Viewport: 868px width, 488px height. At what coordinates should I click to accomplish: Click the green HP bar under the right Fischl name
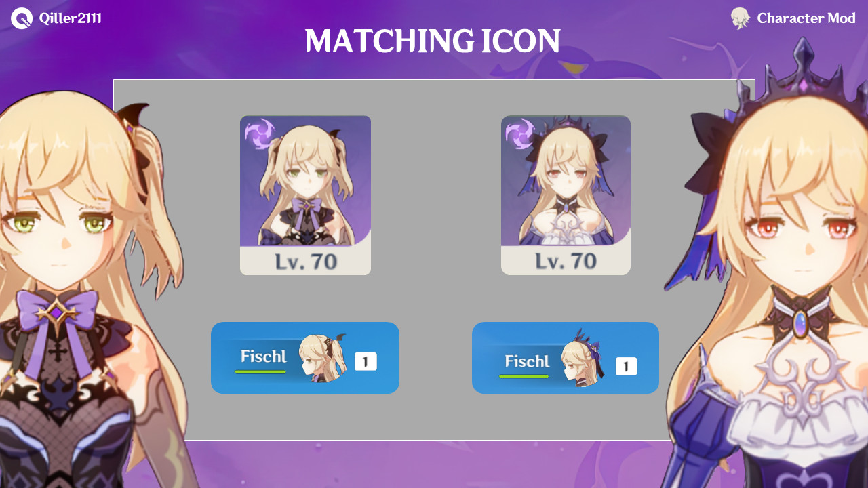pos(524,376)
